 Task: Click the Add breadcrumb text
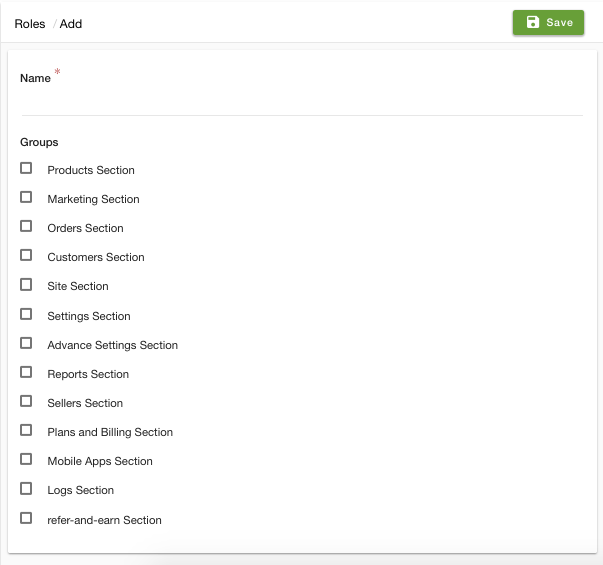coord(71,24)
